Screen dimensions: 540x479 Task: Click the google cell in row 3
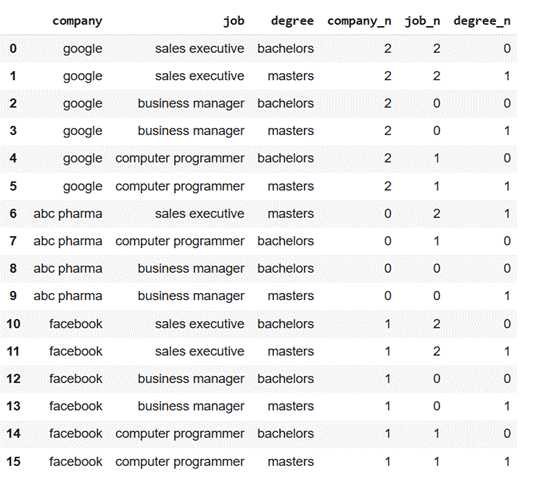coord(83,131)
